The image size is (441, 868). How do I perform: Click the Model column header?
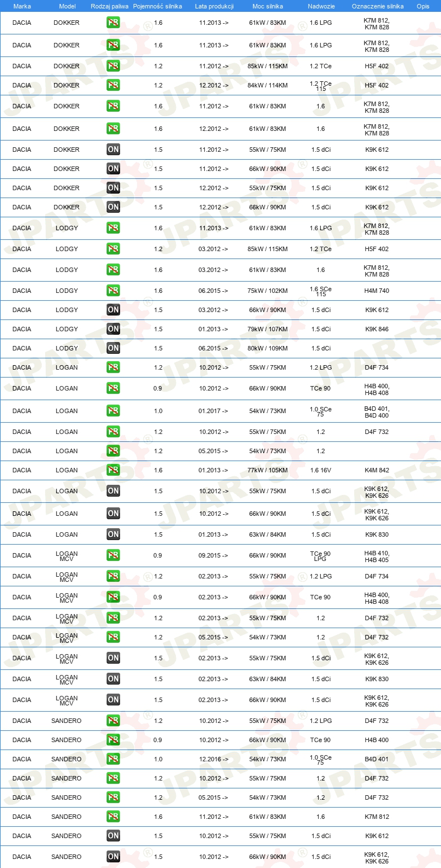tap(67, 6)
